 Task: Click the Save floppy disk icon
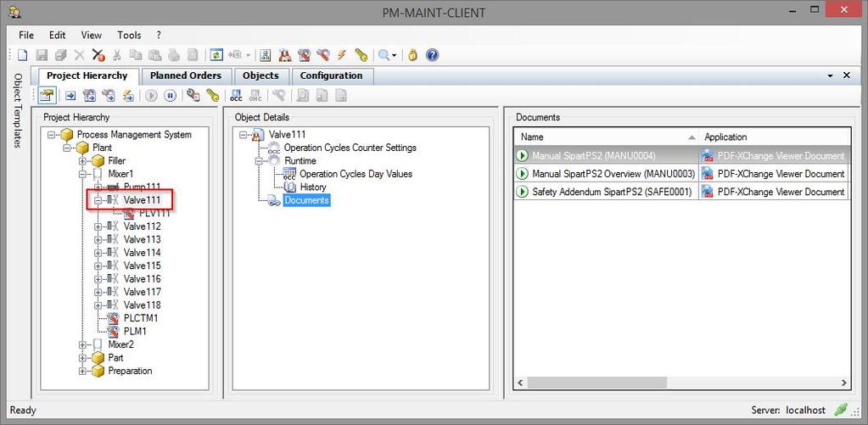(42, 55)
